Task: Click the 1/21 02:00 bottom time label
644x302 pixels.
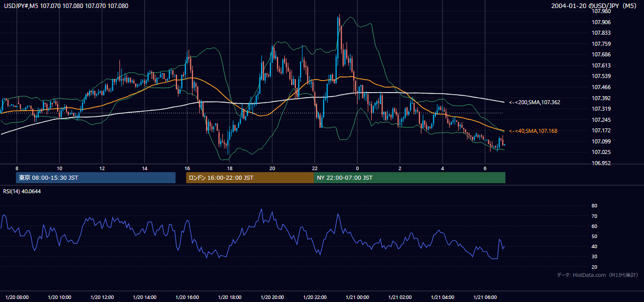Action: 400,297
